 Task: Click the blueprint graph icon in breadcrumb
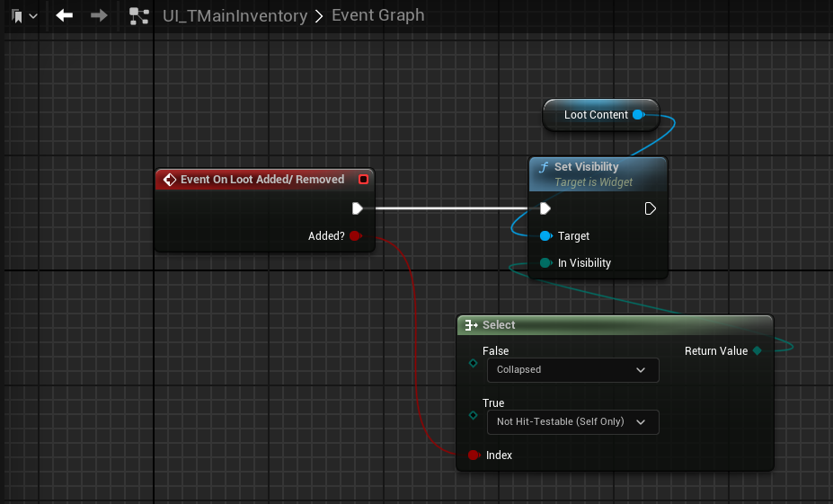139,16
